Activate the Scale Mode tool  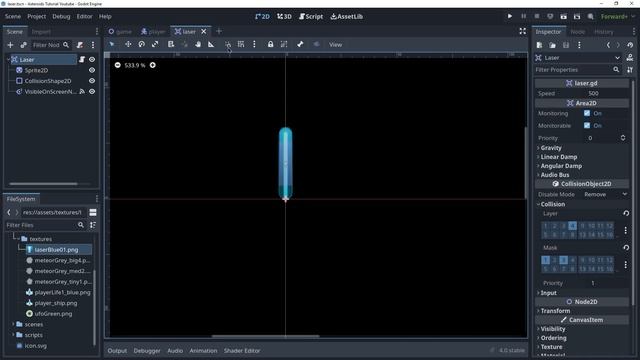[x=155, y=44]
